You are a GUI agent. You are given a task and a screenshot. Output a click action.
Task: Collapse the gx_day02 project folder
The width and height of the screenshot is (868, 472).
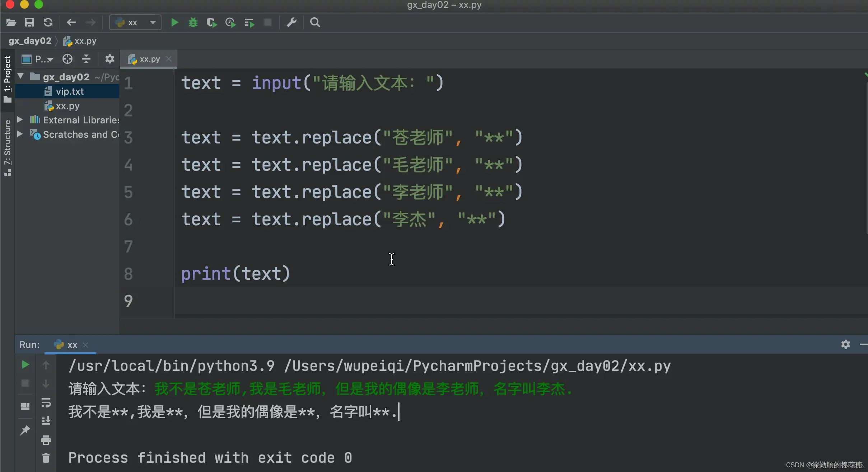(x=21, y=76)
